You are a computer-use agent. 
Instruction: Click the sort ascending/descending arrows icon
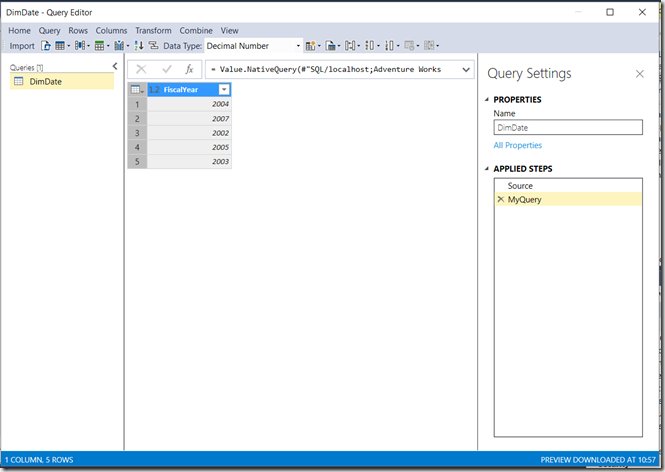coord(139,46)
